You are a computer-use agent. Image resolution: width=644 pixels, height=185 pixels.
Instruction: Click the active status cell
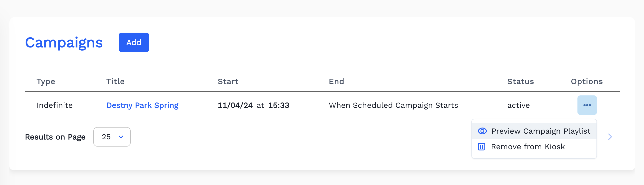(x=518, y=105)
